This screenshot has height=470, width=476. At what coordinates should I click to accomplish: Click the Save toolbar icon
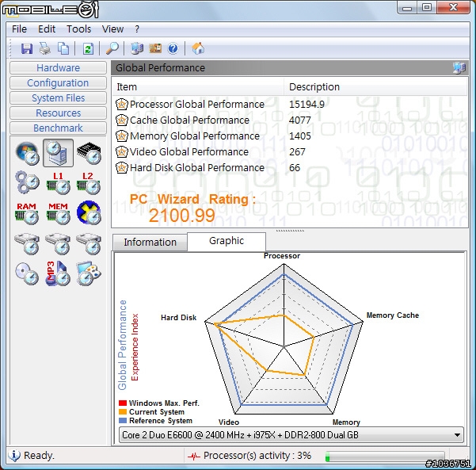click(27, 48)
